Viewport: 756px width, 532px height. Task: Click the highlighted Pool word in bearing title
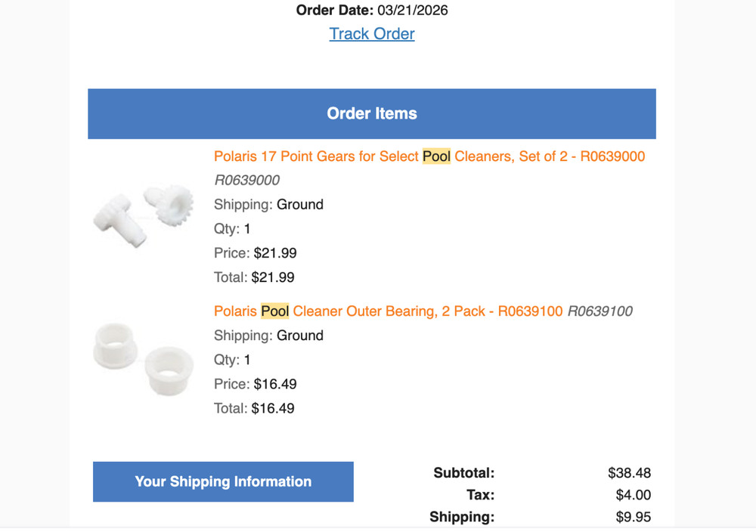click(x=275, y=311)
